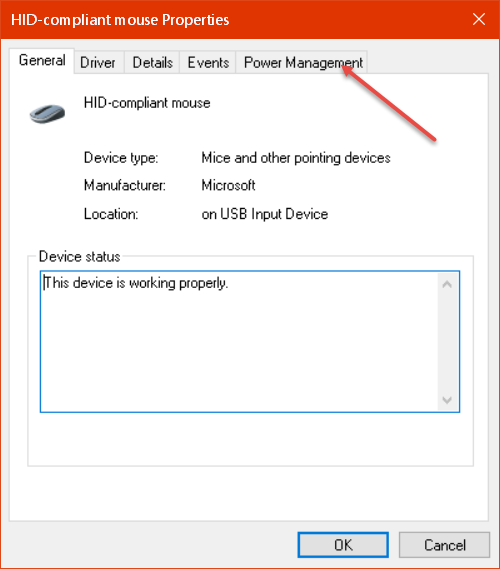Viewport: 500px width, 569px height.
Task: Click the Device status scroll up arrow
Action: point(447,284)
